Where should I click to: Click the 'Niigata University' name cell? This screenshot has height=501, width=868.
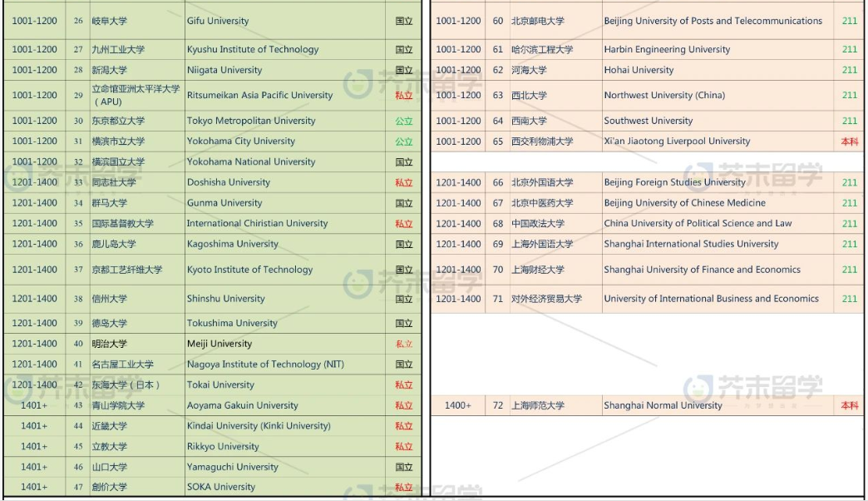tap(285, 71)
